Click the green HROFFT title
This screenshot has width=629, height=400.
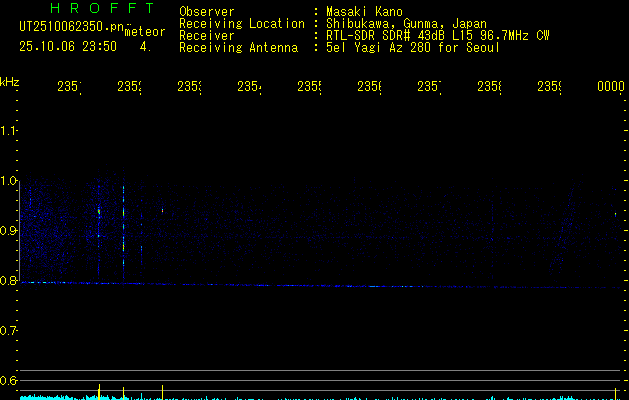(102, 8)
